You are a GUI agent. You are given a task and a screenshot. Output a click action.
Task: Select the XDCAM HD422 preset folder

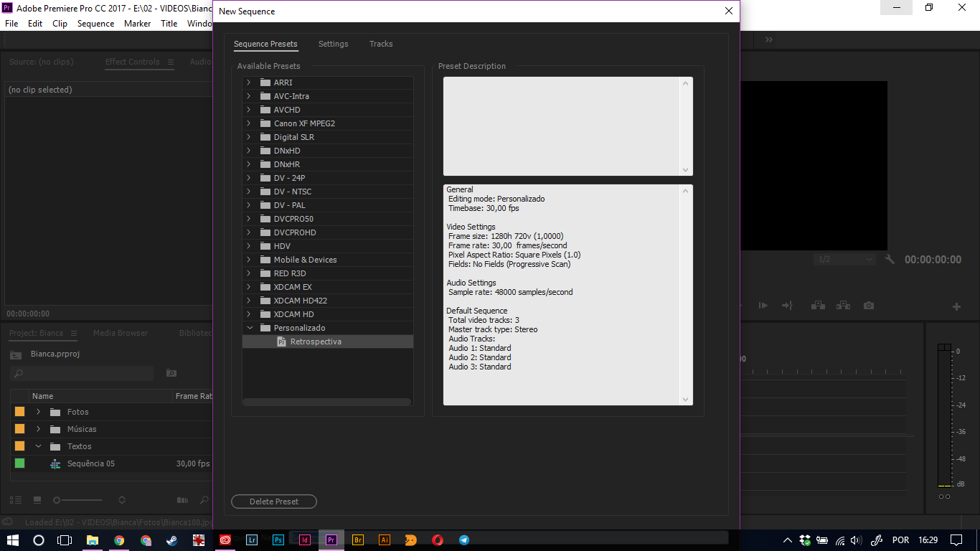[x=328, y=301]
